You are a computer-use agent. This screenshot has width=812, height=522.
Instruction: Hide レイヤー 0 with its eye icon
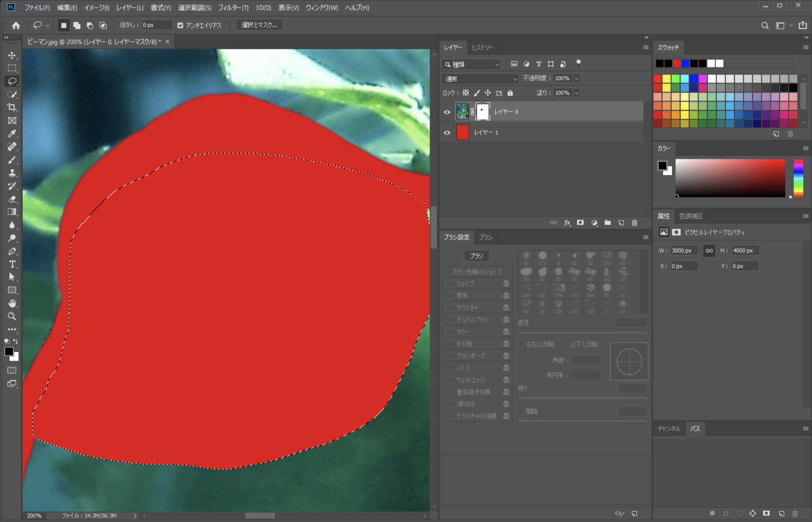point(447,112)
